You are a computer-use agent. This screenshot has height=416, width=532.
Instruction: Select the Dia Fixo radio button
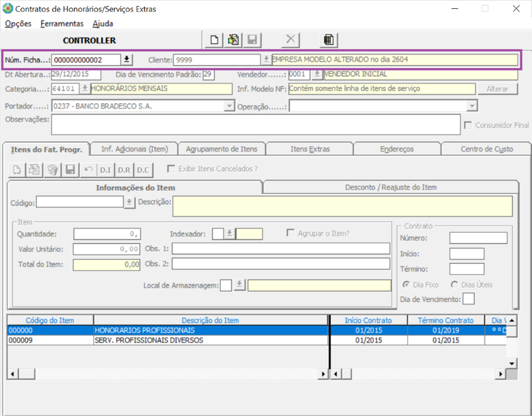pyautogui.click(x=406, y=284)
